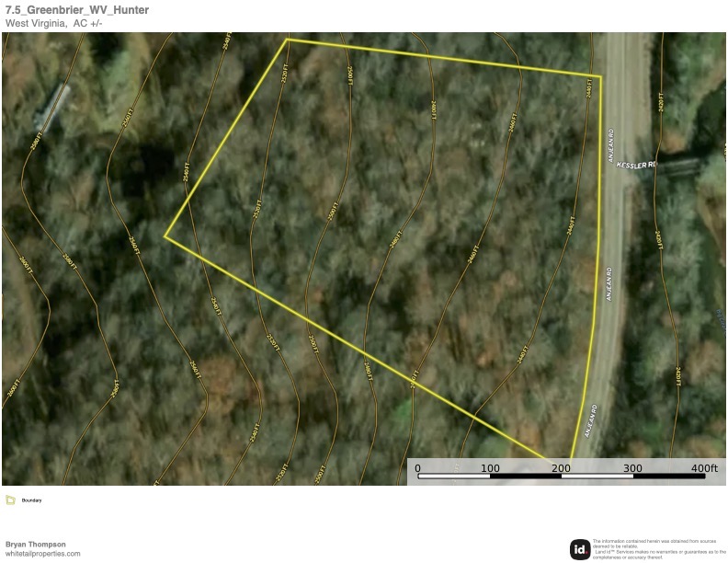Click the westernmost corner of the yellow boundary

point(165,236)
